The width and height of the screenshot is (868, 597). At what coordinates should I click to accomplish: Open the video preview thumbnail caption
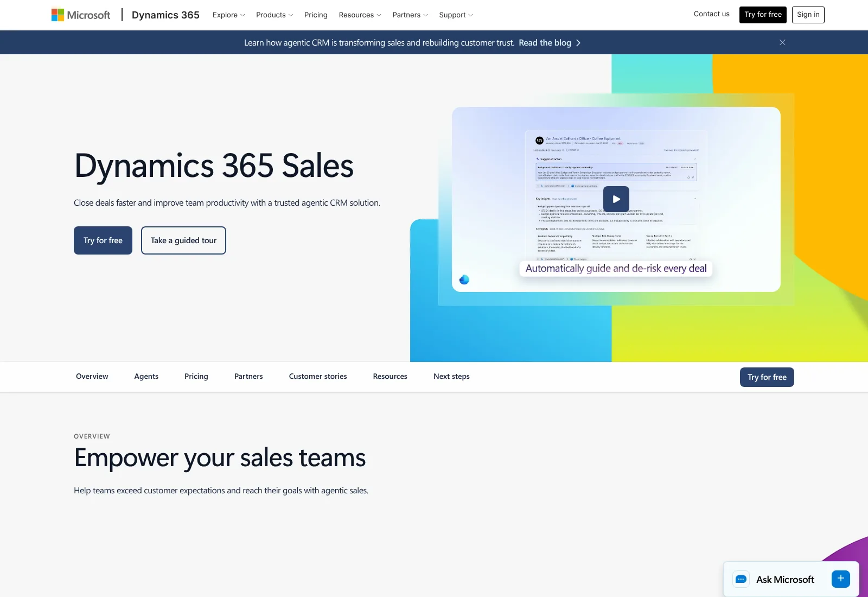[616, 269]
